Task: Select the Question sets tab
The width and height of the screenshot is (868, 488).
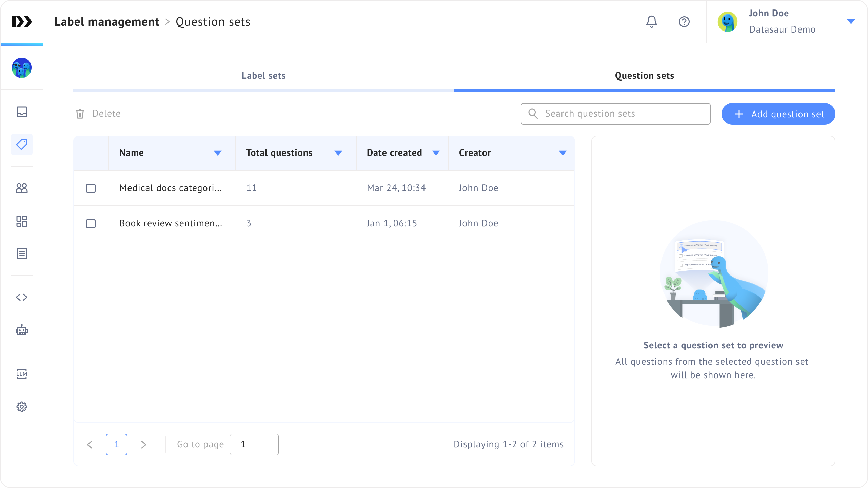Action: click(644, 76)
